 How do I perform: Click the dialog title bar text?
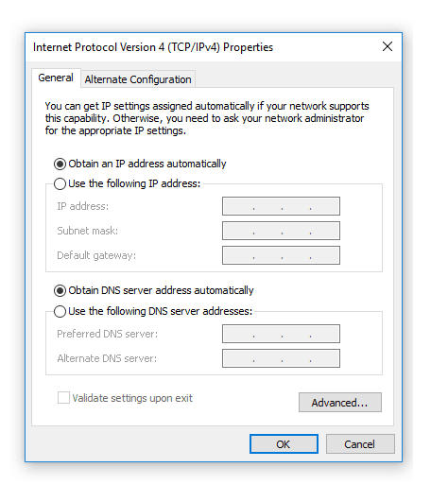pyautogui.click(x=153, y=47)
